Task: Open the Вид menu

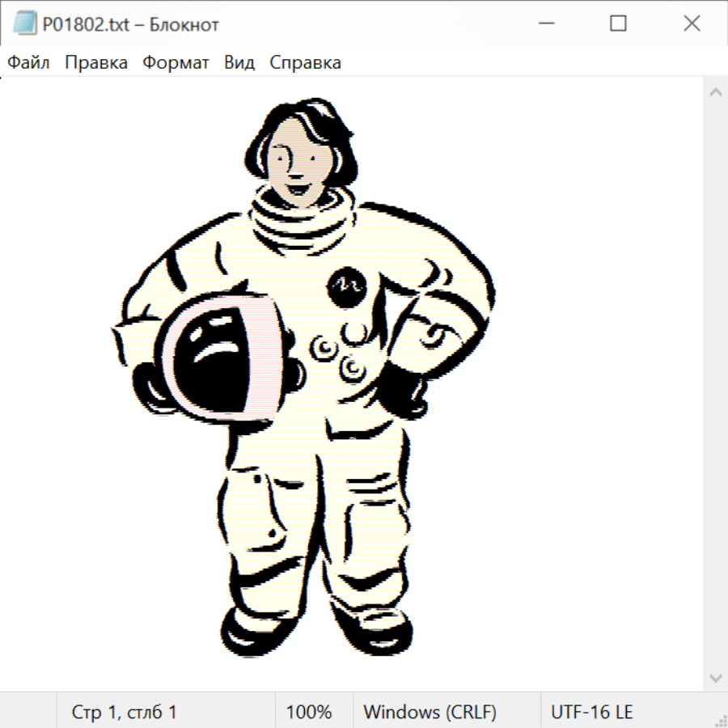Action: coord(239,63)
